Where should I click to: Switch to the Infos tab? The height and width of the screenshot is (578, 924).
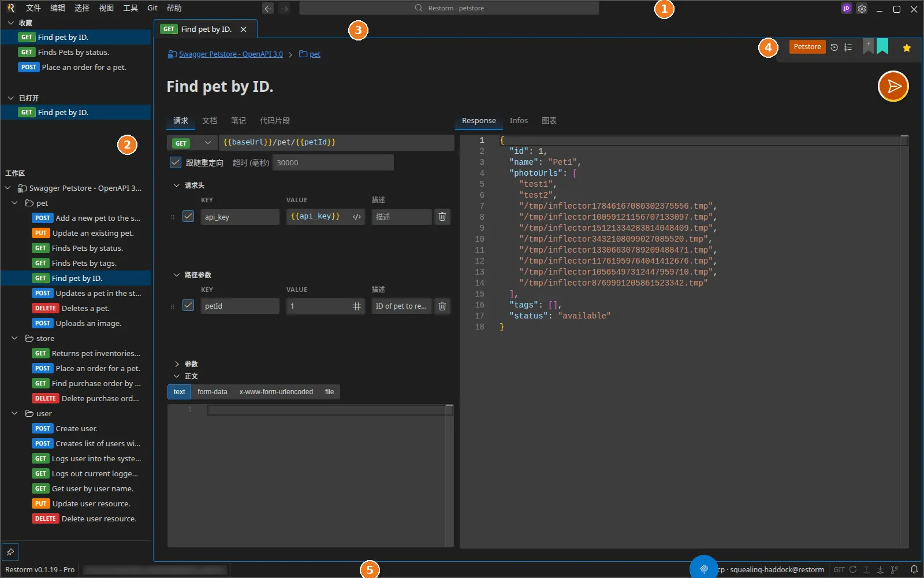coord(519,121)
